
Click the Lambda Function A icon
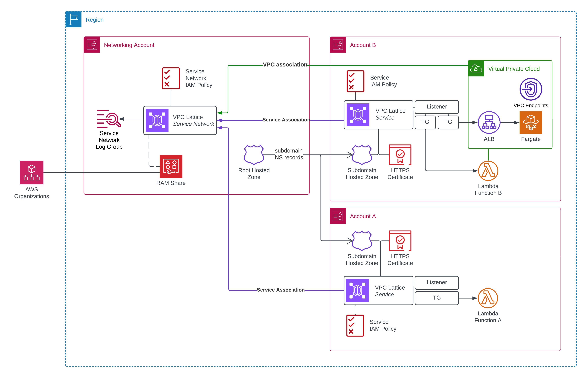488,298
